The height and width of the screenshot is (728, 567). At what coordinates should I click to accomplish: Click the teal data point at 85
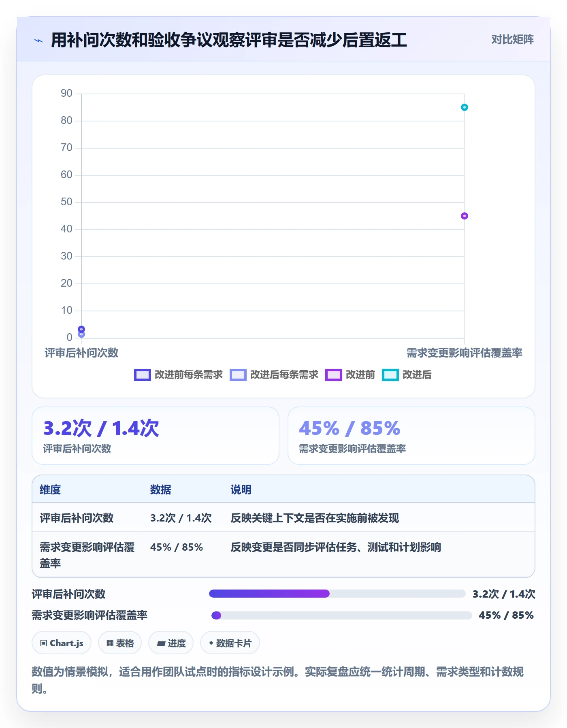tap(465, 107)
